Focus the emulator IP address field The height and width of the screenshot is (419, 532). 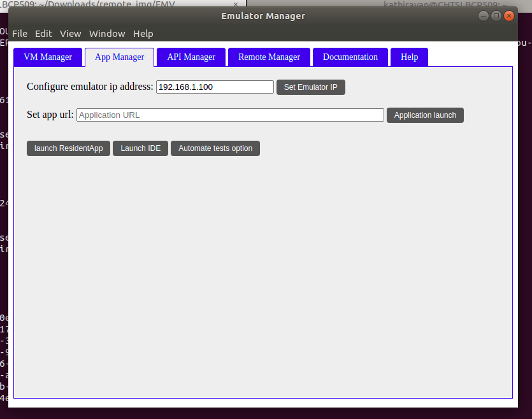[215, 87]
